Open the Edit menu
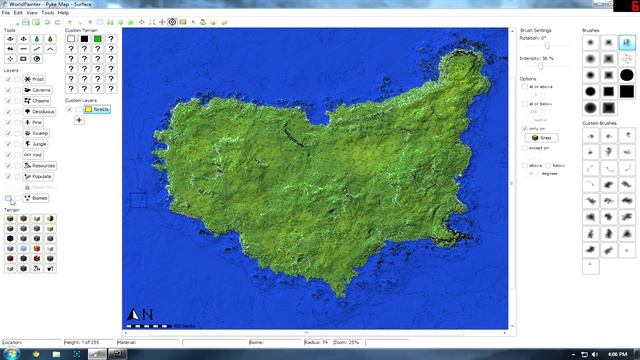 [x=18, y=13]
